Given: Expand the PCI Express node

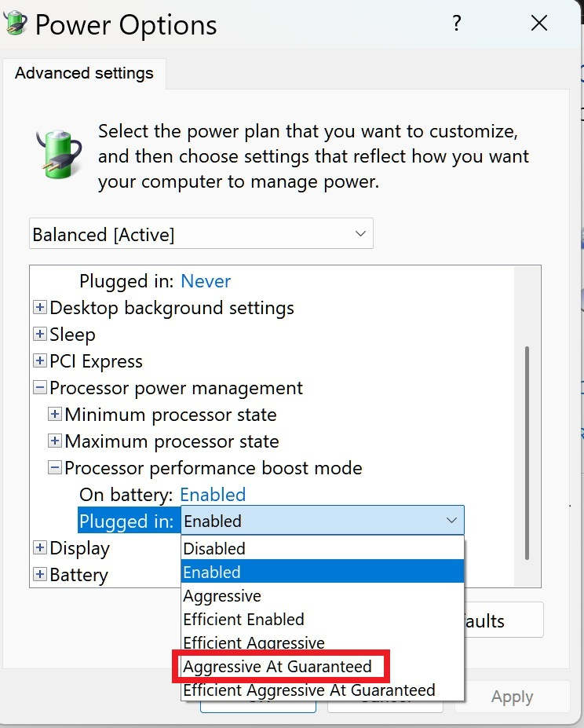Looking at the screenshot, I should tap(40, 360).
